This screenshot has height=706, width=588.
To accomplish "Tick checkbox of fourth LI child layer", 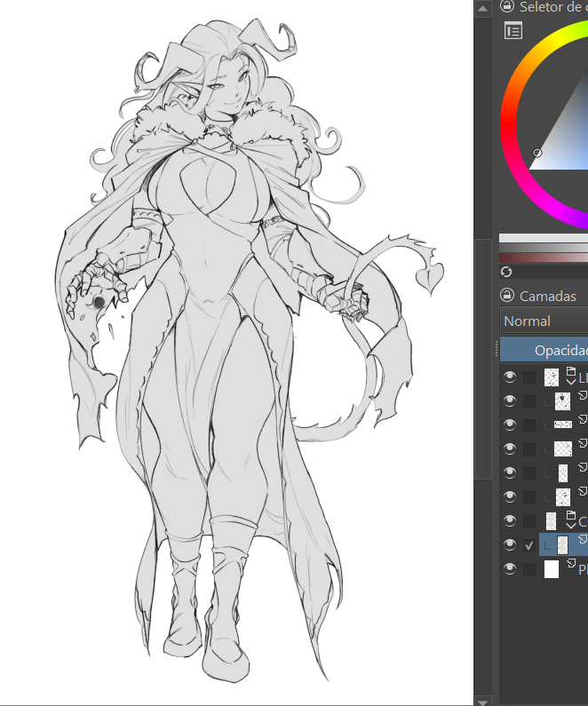I will click(x=529, y=472).
